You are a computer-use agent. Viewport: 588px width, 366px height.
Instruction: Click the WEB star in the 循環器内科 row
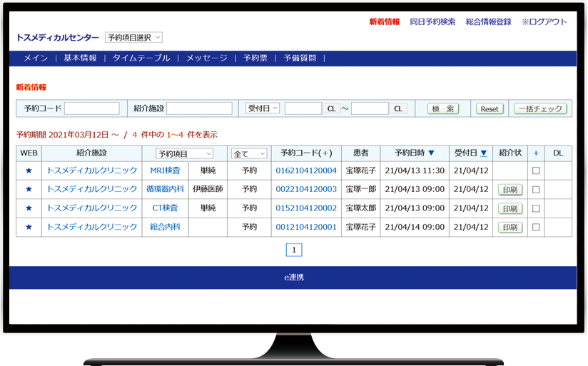tap(29, 189)
